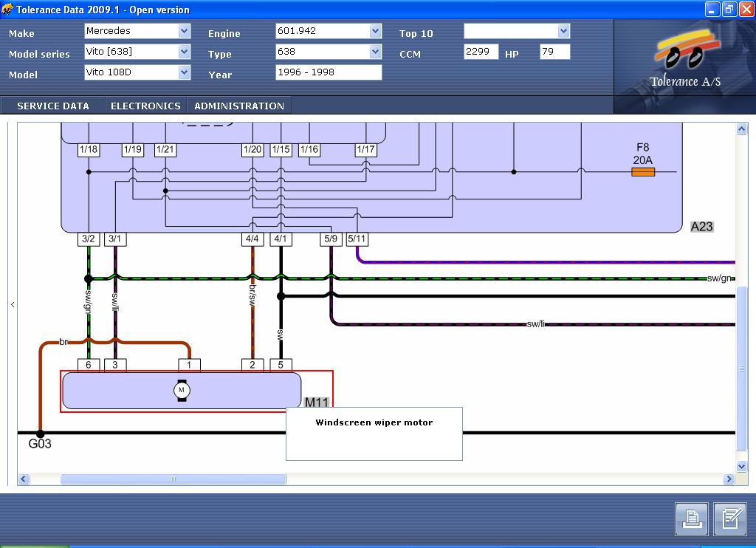Viewport: 756px width, 548px height.
Task: Click motor terminal 3
Action: [115, 365]
